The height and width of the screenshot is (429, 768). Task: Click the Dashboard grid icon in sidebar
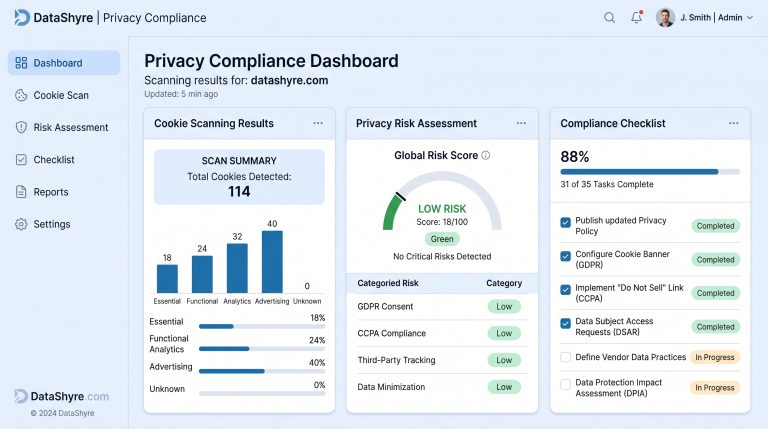[x=21, y=63]
